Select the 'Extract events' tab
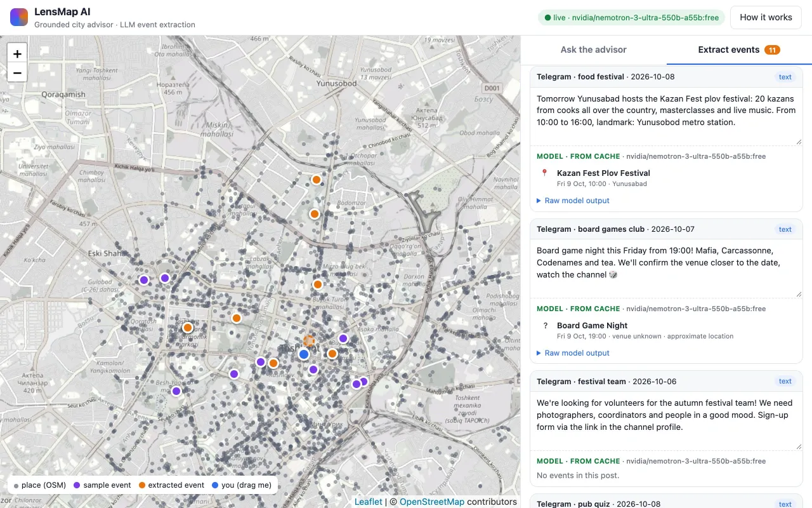The image size is (812, 508). coord(739,50)
